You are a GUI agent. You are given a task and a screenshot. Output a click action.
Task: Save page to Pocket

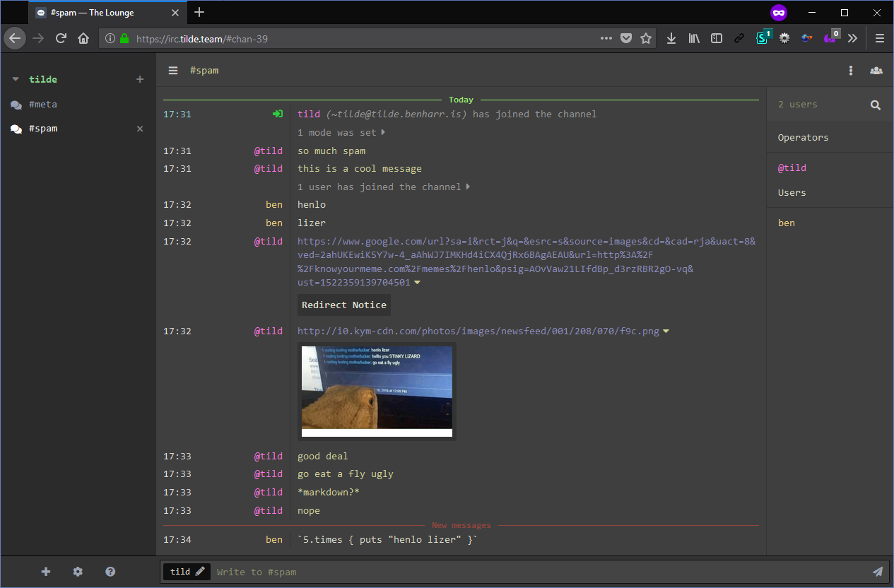pos(626,39)
